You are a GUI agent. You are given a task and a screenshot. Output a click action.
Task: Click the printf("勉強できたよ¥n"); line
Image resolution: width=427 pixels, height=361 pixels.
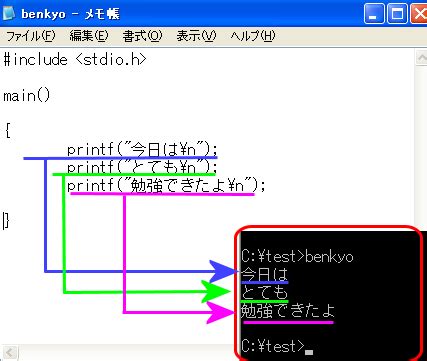coord(166,186)
